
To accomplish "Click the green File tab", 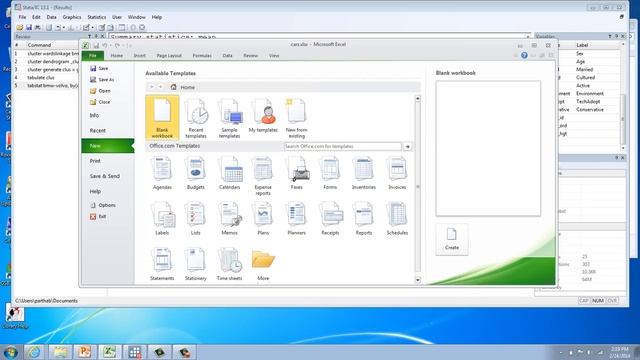I will [x=93, y=56].
